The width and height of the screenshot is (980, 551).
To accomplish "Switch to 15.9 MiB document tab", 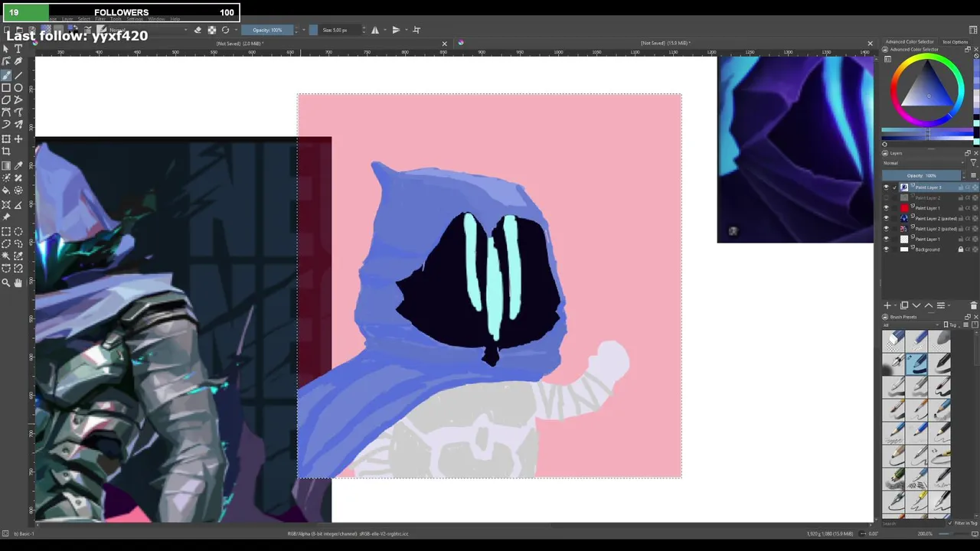I will tap(665, 44).
